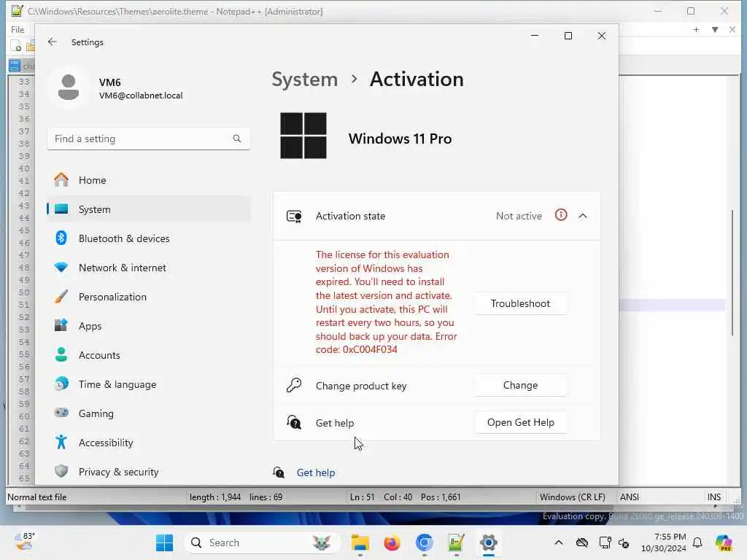Click the Change product key key icon
This screenshot has width=747, height=560.
[294, 385]
